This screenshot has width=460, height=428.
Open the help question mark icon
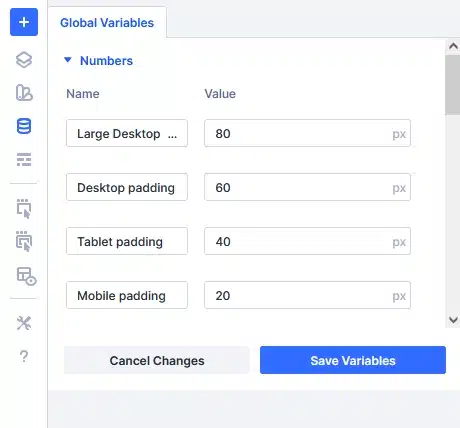(24, 356)
